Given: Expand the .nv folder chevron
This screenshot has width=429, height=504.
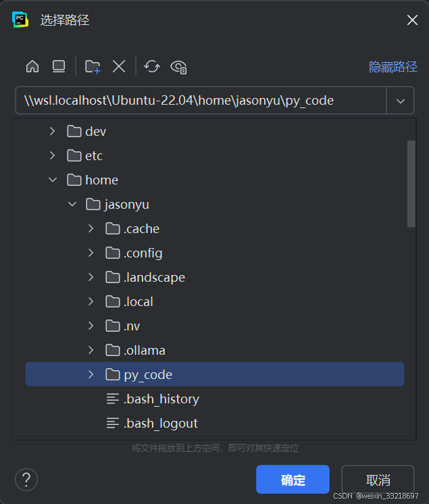Looking at the screenshot, I should click(91, 326).
